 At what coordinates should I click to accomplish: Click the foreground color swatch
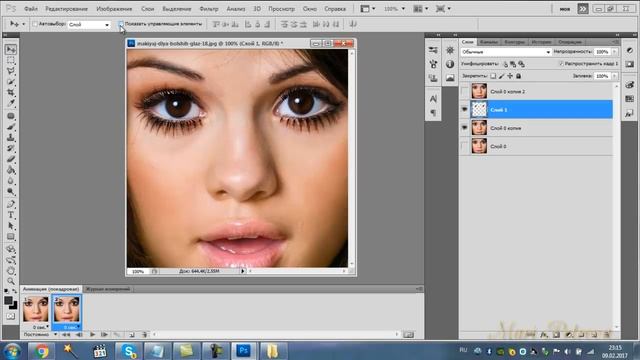(8, 301)
